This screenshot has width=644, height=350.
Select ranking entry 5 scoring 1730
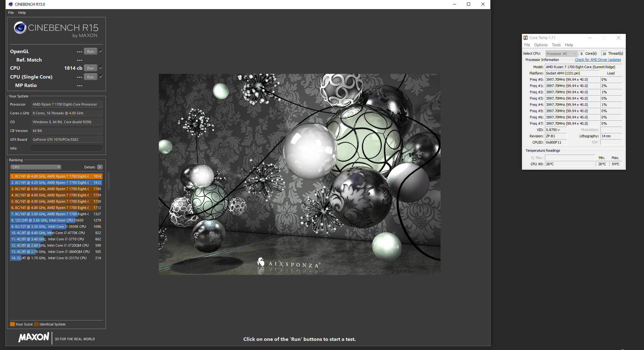56,201
